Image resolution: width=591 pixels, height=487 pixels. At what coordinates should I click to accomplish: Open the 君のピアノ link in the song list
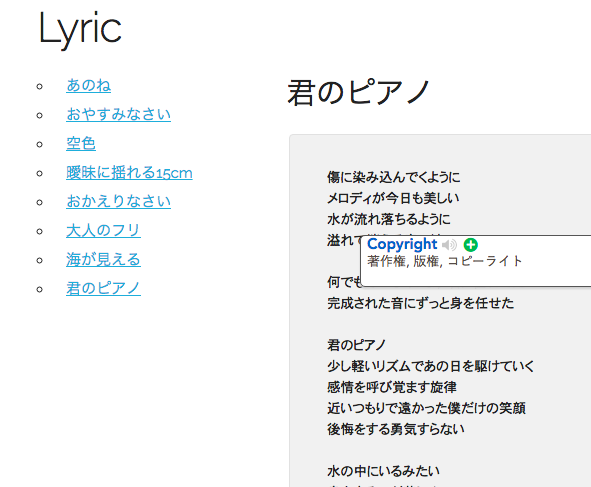coord(104,288)
